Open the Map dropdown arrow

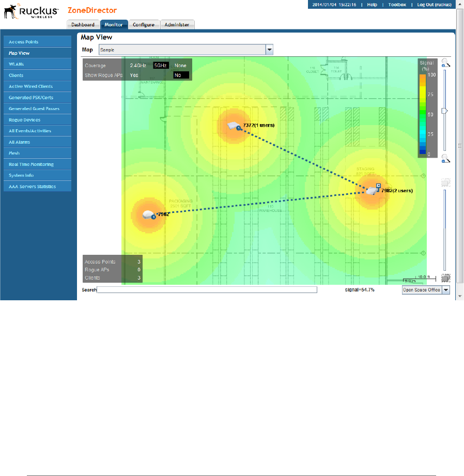coord(270,50)
